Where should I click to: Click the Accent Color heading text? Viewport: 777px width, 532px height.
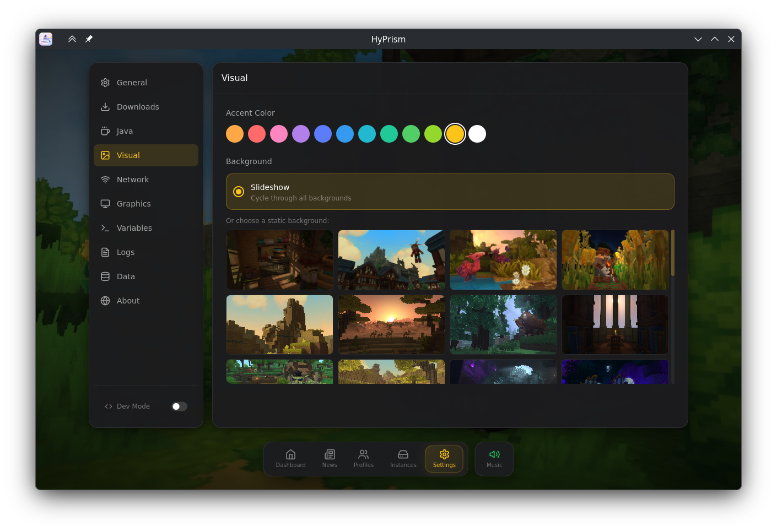[x=250, y=113]
